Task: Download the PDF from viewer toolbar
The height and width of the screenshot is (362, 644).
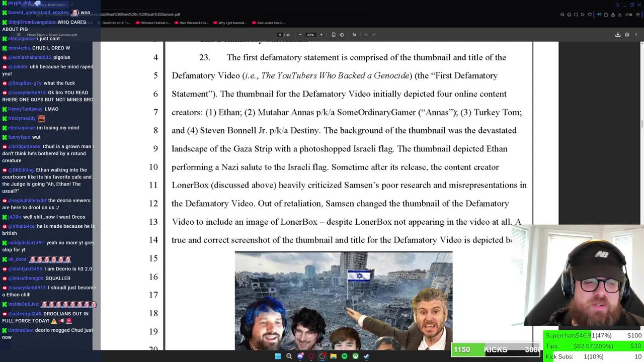Action: (618, 35)
